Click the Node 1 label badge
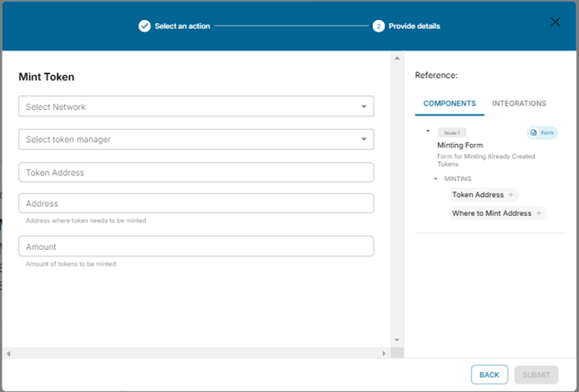The height and width of the screenshot is (392, 579). click(x=452, y=133)
